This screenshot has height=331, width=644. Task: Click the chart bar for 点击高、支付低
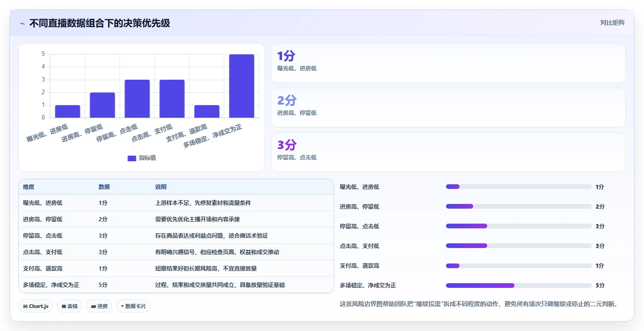[172, 99]
